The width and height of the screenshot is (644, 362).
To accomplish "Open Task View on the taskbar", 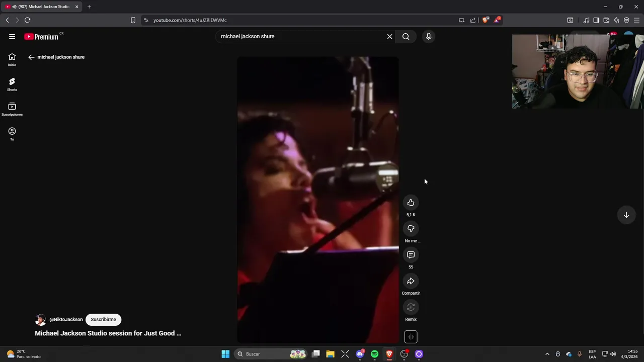I will point(316,354).
